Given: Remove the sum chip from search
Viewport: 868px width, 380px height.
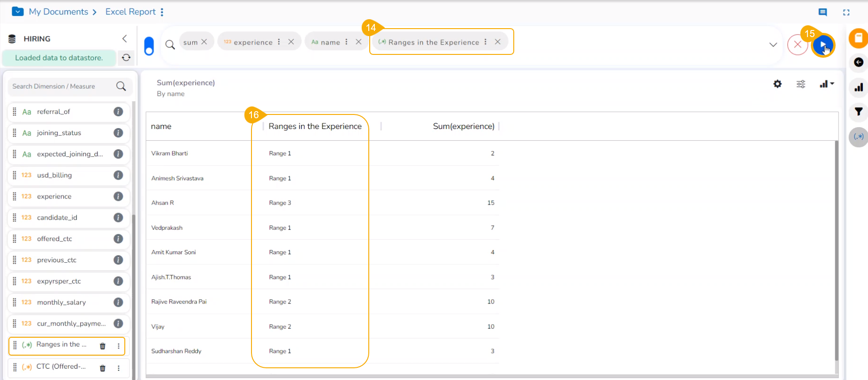Looking at the screenshot, I should point(204,42).
